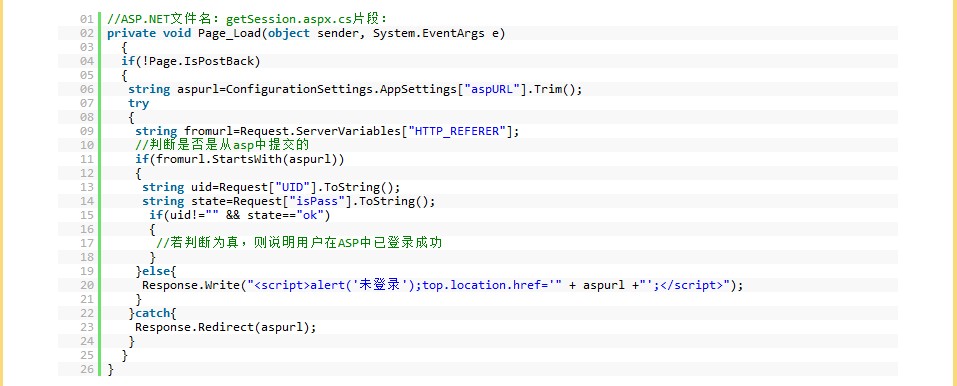The image size is (957, 386).
Task: Click the comment about ASP login success
Action: [299, 243]
